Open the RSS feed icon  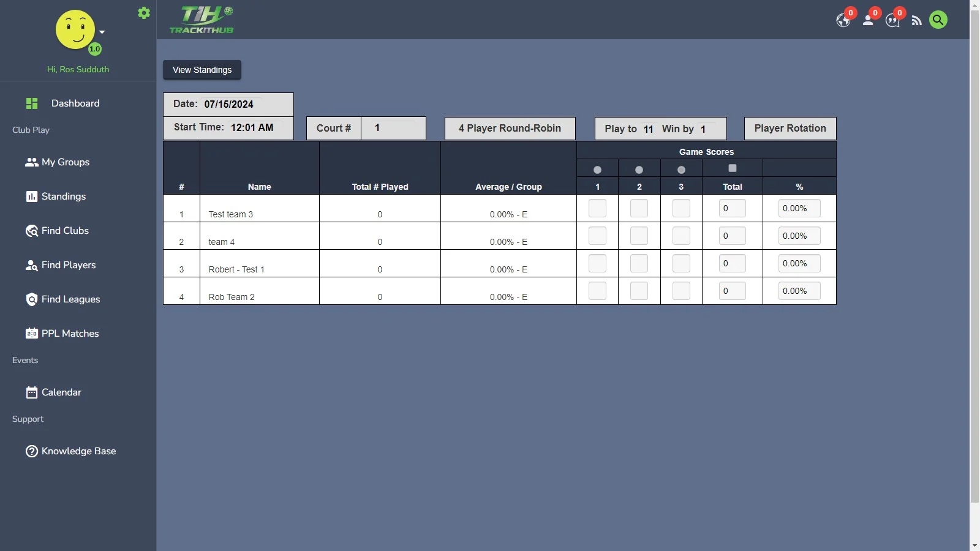click(916, 21)
